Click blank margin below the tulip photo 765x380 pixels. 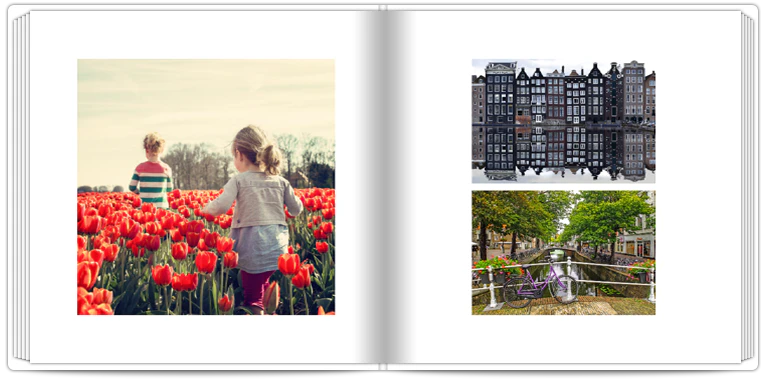(206, 339)
